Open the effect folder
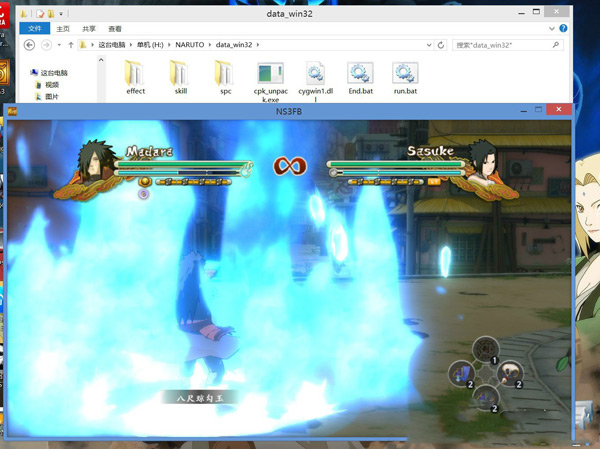Screen dimensions: 600x449 (135, 78)
